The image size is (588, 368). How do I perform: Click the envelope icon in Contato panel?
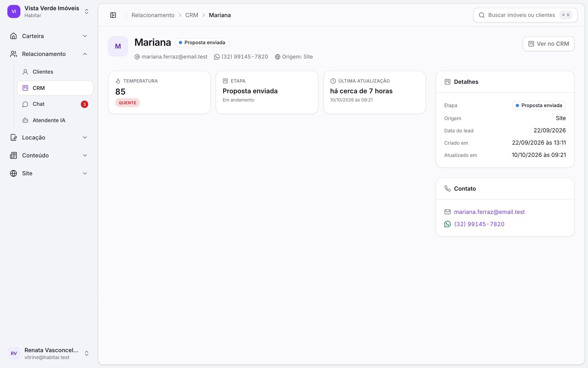click(447, 212)
